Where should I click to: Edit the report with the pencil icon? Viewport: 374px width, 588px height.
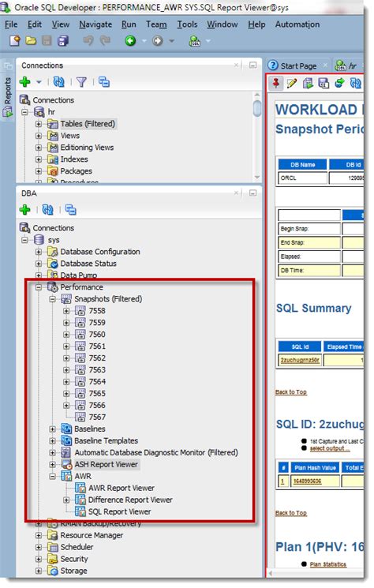[x=292, y=83]
